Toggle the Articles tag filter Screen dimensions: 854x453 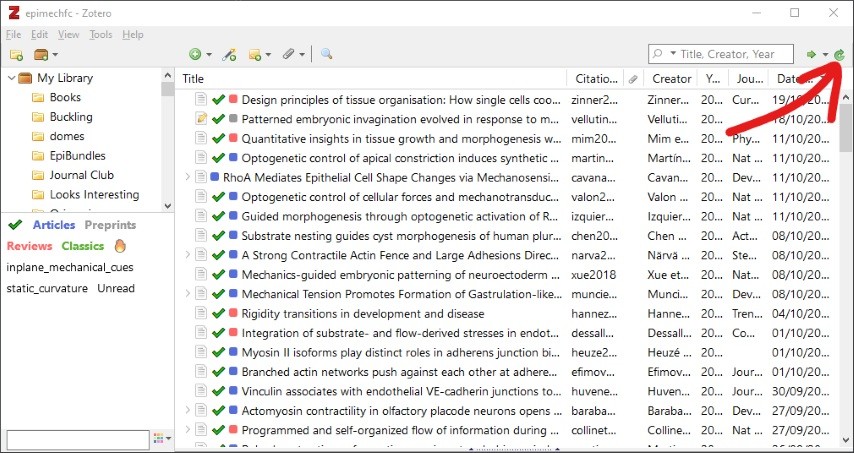pos(54,226)
